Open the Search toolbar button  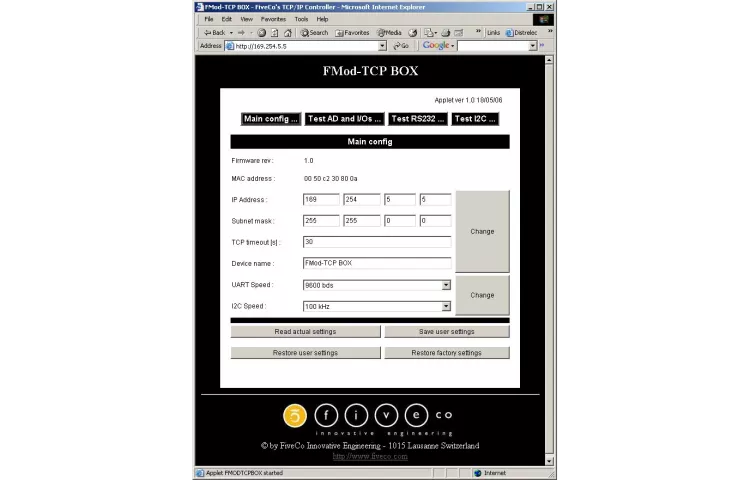314,32
